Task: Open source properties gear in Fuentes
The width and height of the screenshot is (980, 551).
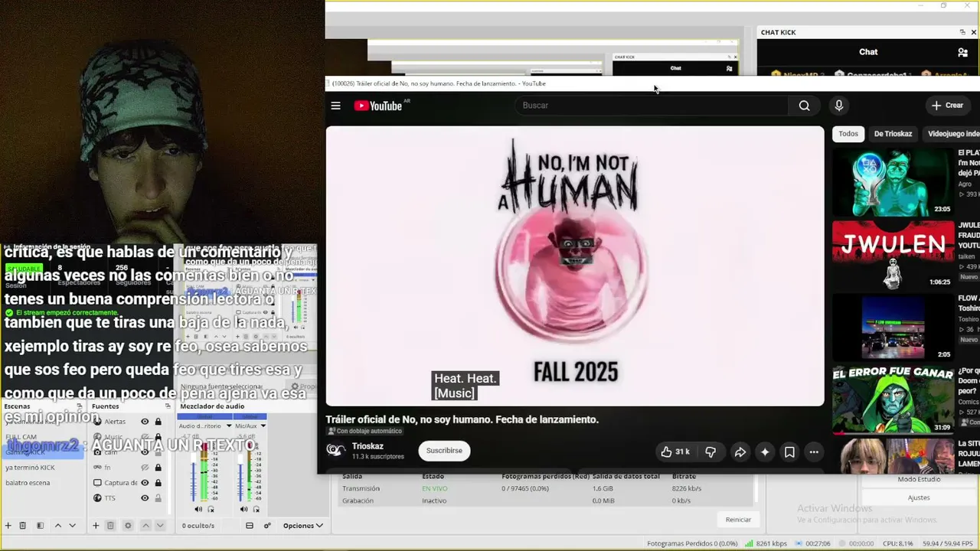Action: point(128,526)
